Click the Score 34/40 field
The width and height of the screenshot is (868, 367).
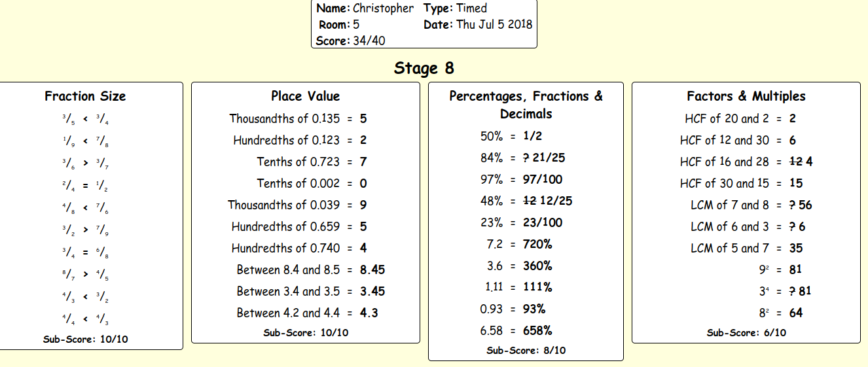[350, 41]
